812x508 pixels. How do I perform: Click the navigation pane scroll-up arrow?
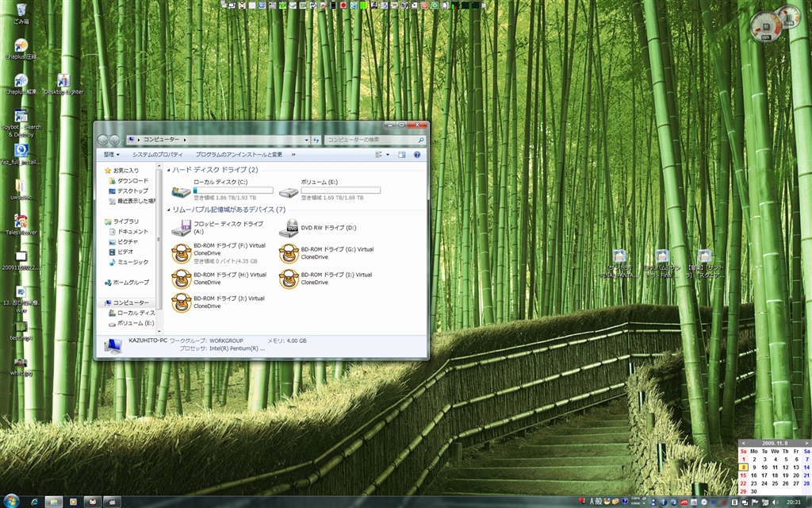159,167
